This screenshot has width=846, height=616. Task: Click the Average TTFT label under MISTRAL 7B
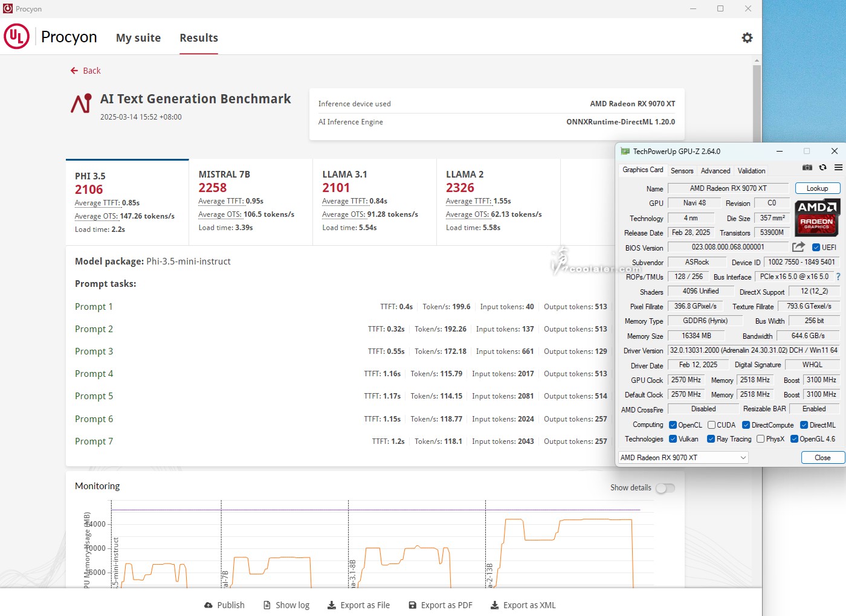pyautogui.click(x=222, y=201)
